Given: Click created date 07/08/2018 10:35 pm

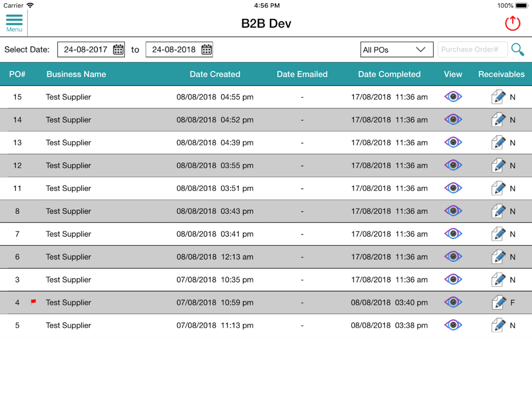Looking at the screenshot, I should click(215, 280).
